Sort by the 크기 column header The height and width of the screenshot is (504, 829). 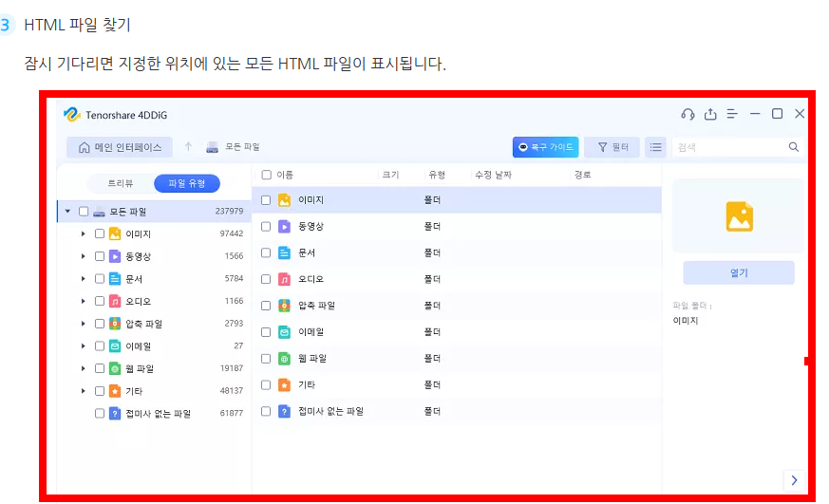coord(390,175)
